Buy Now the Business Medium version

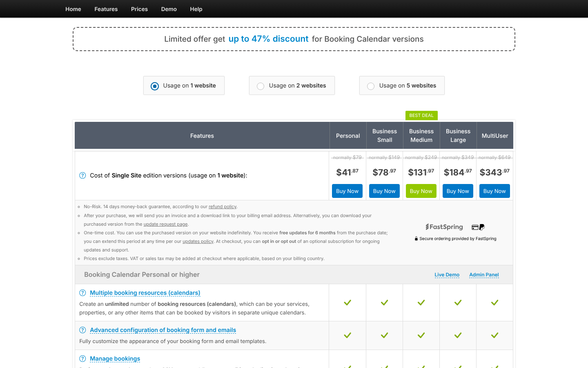coord(421,191)
